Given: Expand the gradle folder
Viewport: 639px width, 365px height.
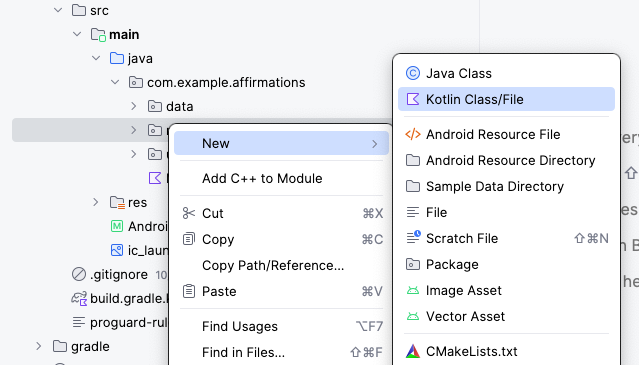Looking at the screenshot, I should tap(39, 346).
